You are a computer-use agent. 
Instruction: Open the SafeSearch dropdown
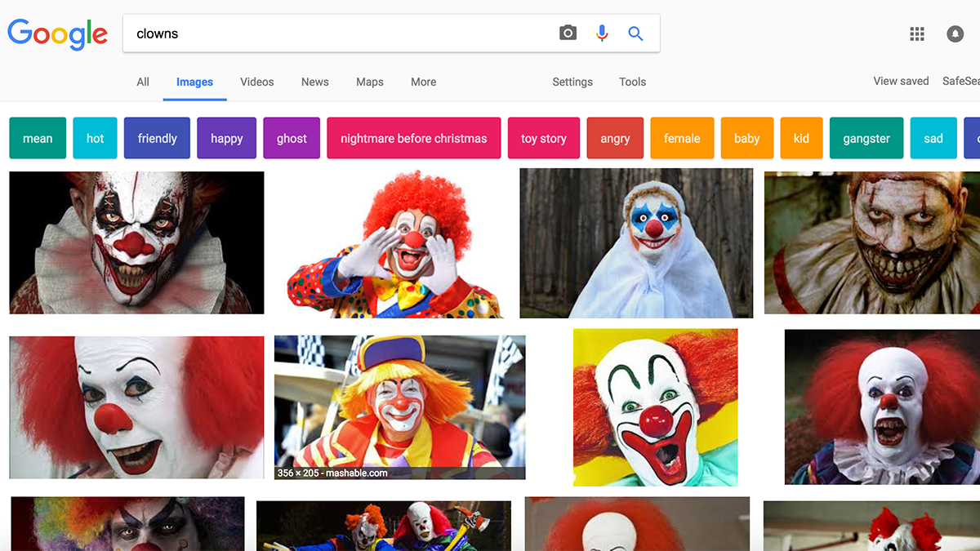[x=961, y=81]
